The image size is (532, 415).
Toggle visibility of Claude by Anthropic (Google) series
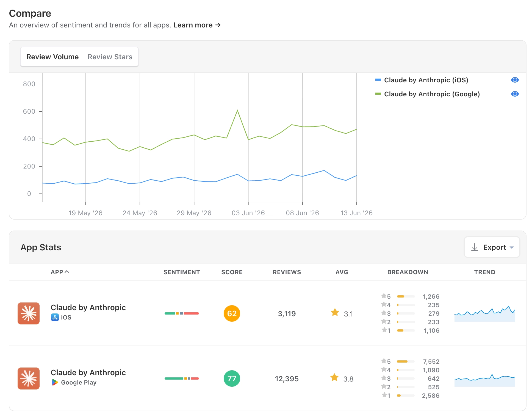click(x=515, y=94)
